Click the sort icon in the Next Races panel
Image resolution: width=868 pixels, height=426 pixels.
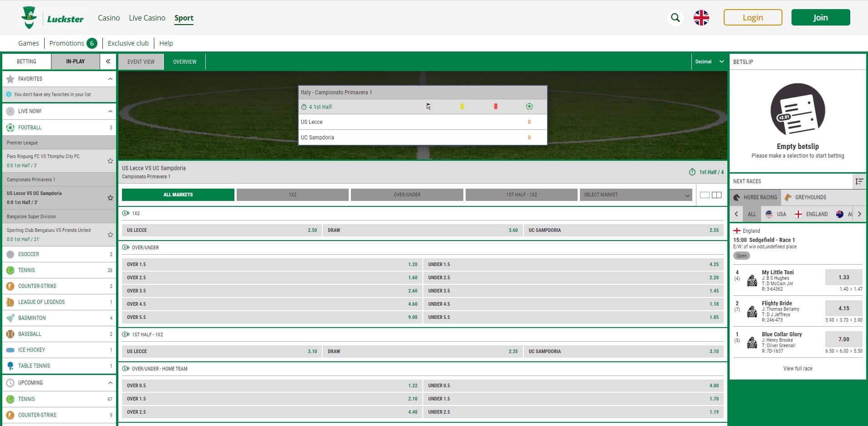(859, 181)
